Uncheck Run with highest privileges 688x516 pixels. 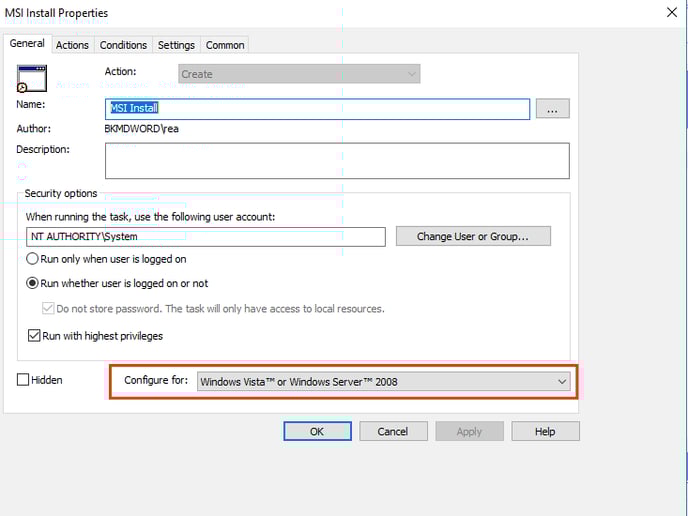(33, 336)
